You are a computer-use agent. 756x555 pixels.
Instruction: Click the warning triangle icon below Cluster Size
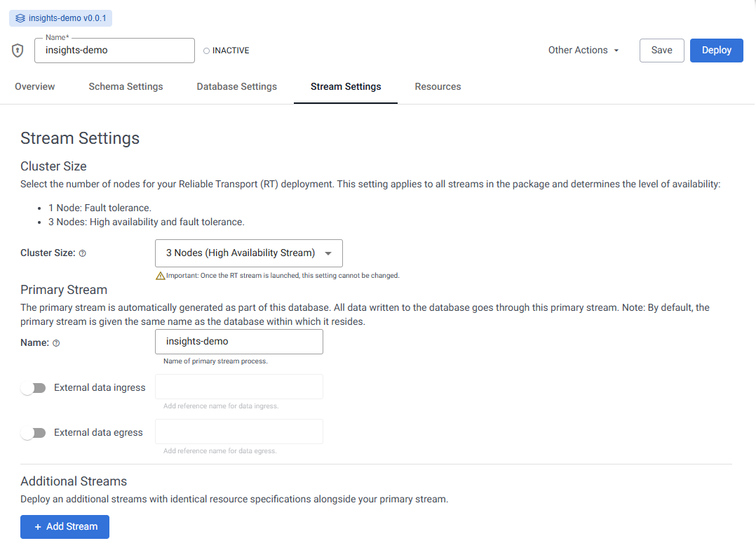[160, 276]
